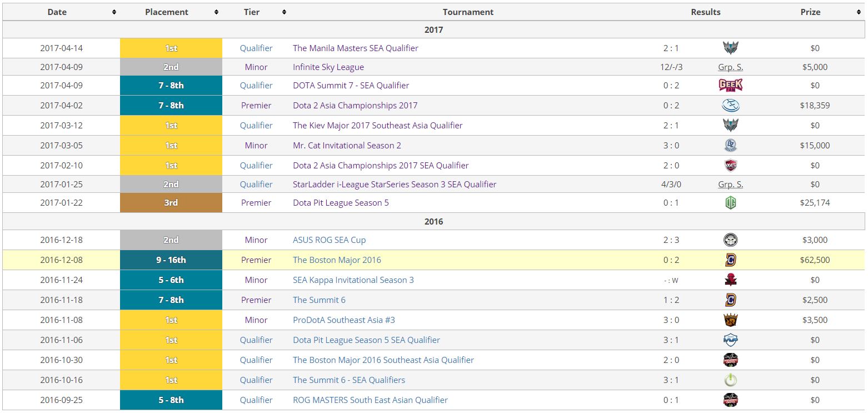Click opponent logo in The Summit 6 - SEA Qualifiers row
The width and height of the screenshot is (868, 413).
[x=730, y=380]
